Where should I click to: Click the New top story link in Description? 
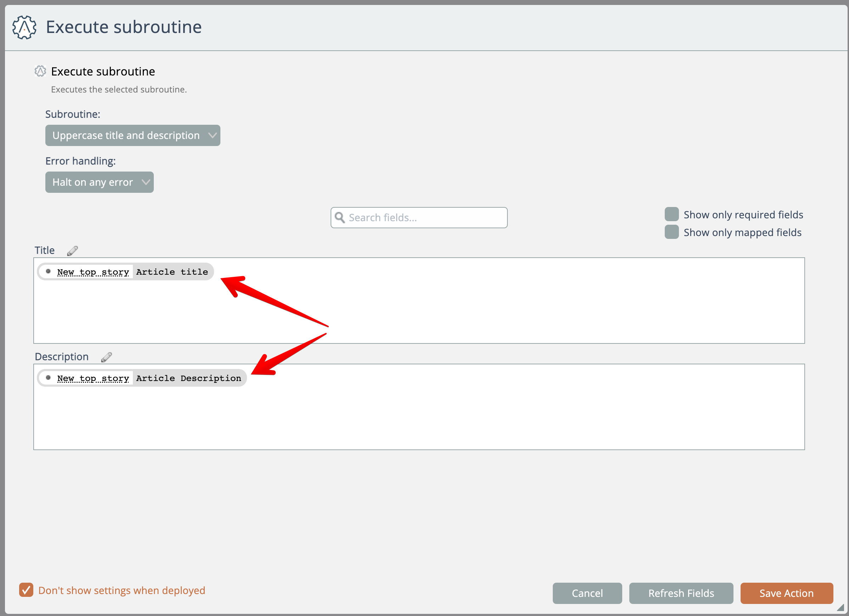[x=93, y=378]
